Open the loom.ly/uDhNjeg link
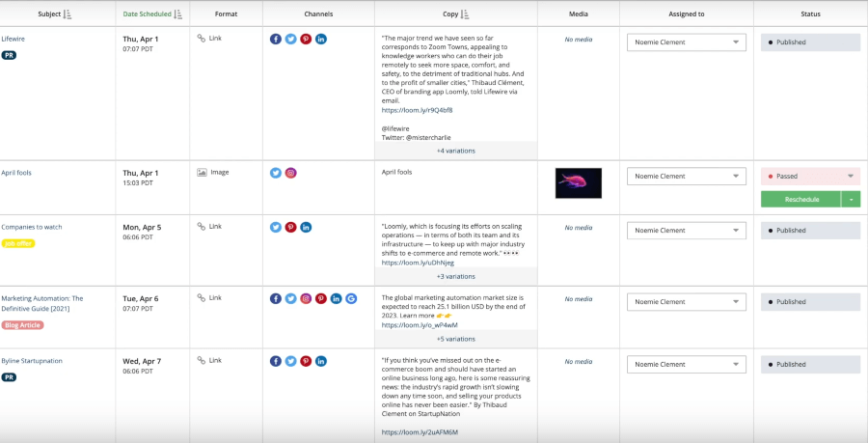868x443 pixels. [x=418, y=263]
